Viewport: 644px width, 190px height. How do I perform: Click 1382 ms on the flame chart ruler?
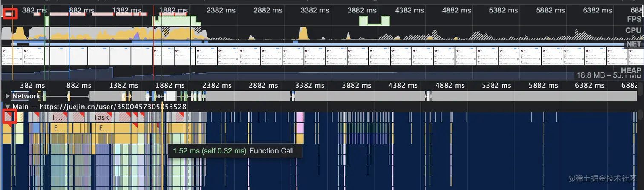pyautogui.click(x=124, y=85)
